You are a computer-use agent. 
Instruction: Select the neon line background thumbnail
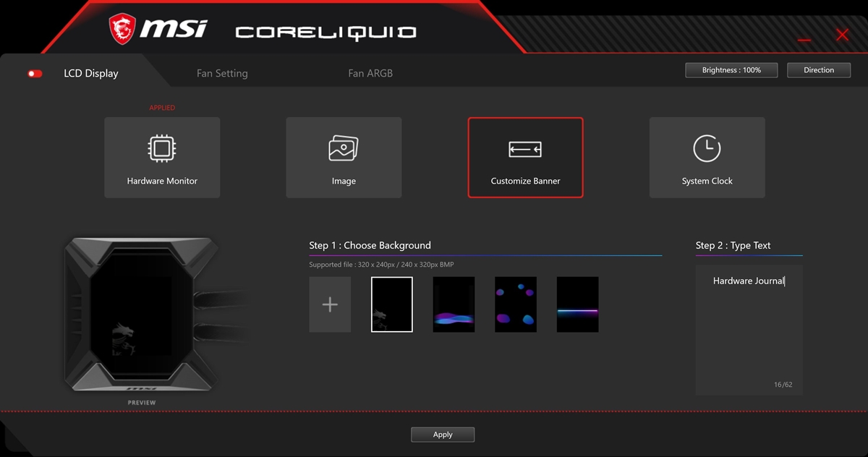577,304
